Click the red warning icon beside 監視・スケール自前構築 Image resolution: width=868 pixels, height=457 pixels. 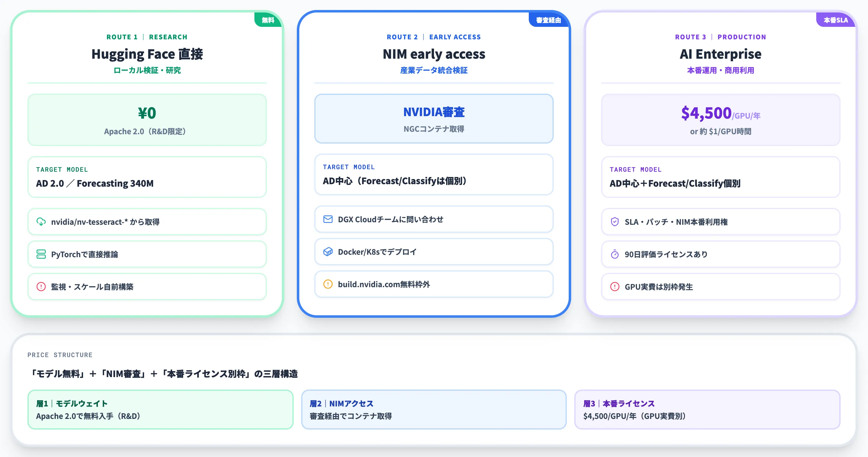tap(41, 287)
